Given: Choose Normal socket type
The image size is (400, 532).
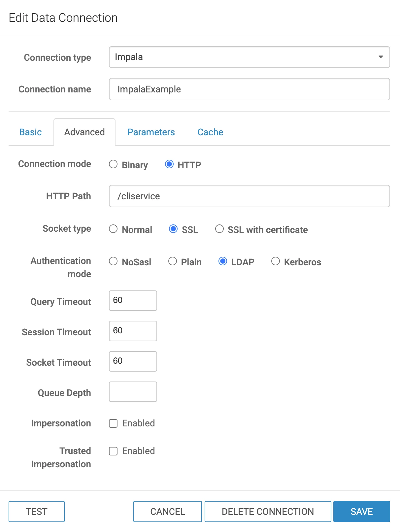Looking at the screenshot, I should (x=113, y=229).
